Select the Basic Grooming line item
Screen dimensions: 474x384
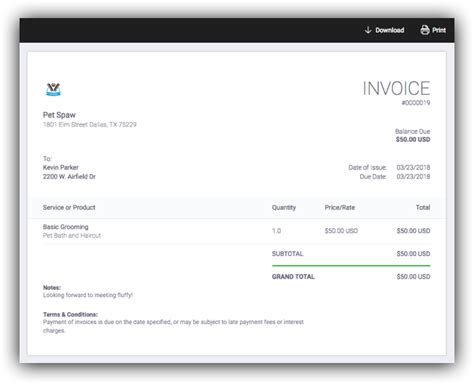pos(66,227)
